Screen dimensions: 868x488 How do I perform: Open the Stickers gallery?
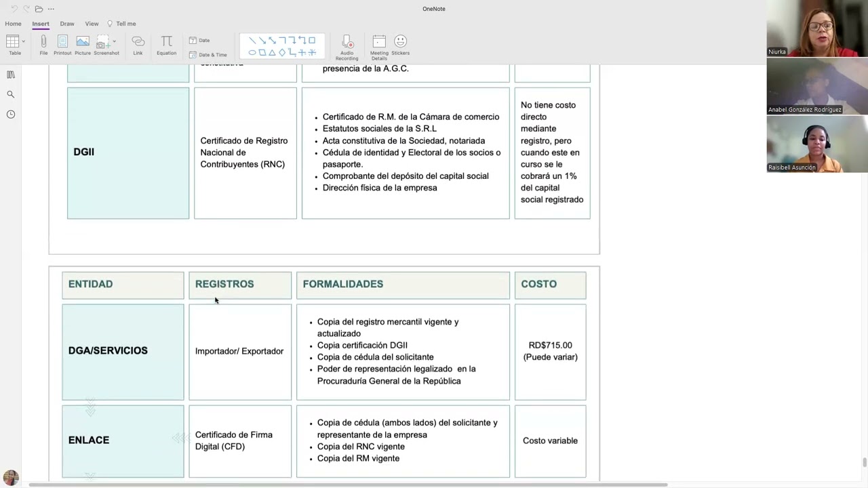pyautogui.click(x=400, y=45)
